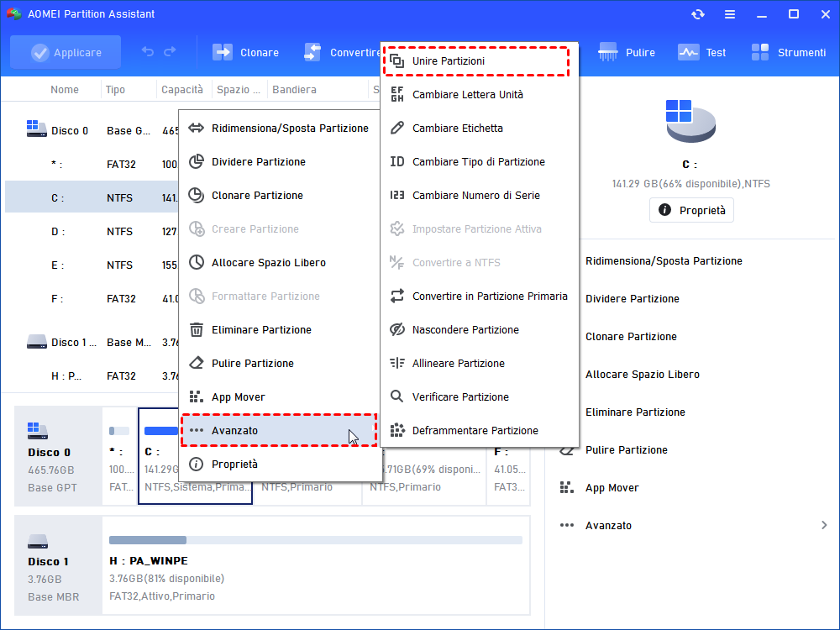
Task: Choose Deframmentare Partizione
Action: 480,431
